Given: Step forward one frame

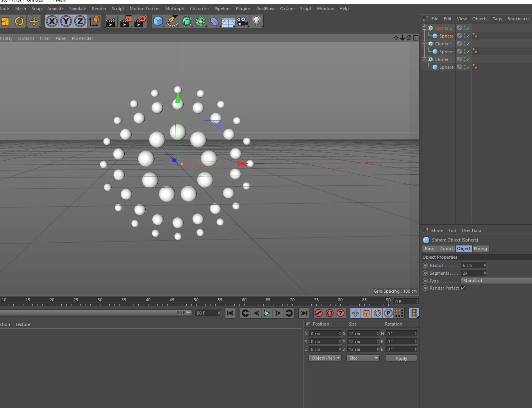Looking at the screenshot, I should [278, 313].
